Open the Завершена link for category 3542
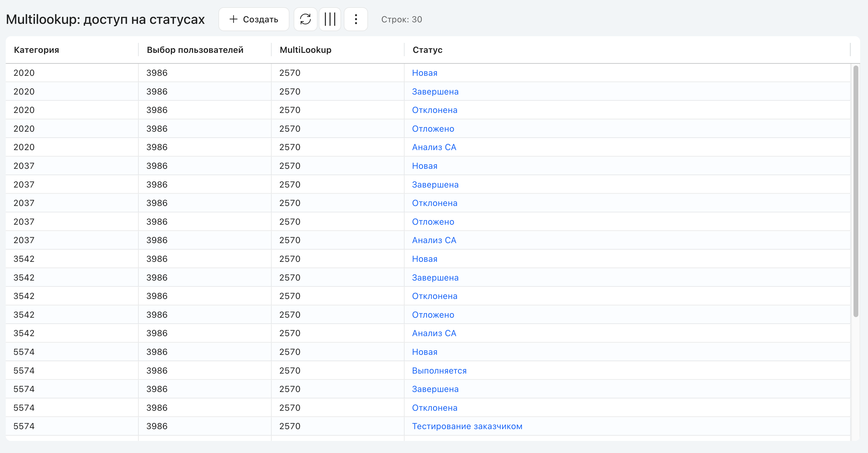The image size is (868, 453). coord(435,278)
